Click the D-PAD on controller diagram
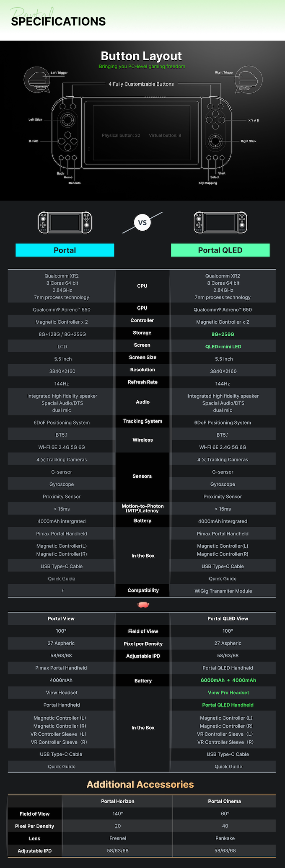The image size is (285, 868). 67,141
